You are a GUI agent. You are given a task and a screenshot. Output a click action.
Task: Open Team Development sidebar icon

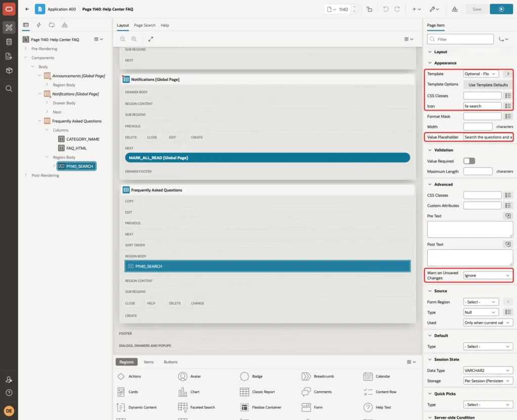coord(9,57)
